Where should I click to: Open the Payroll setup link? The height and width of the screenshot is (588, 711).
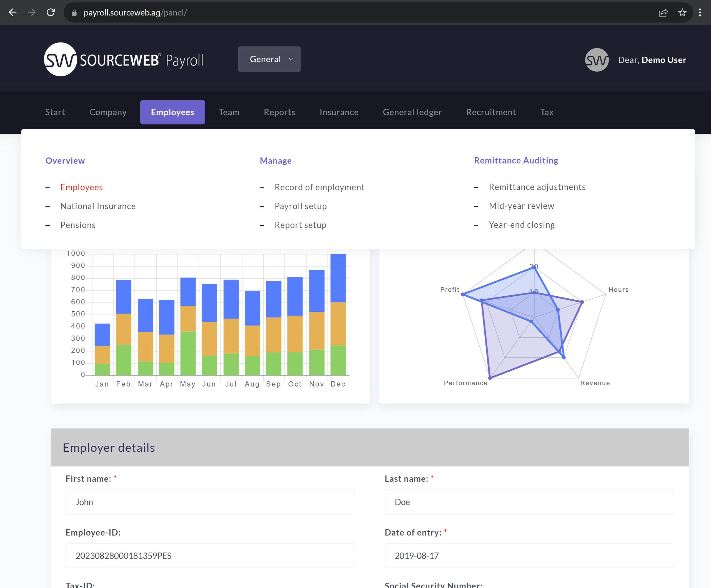point(300,206)
